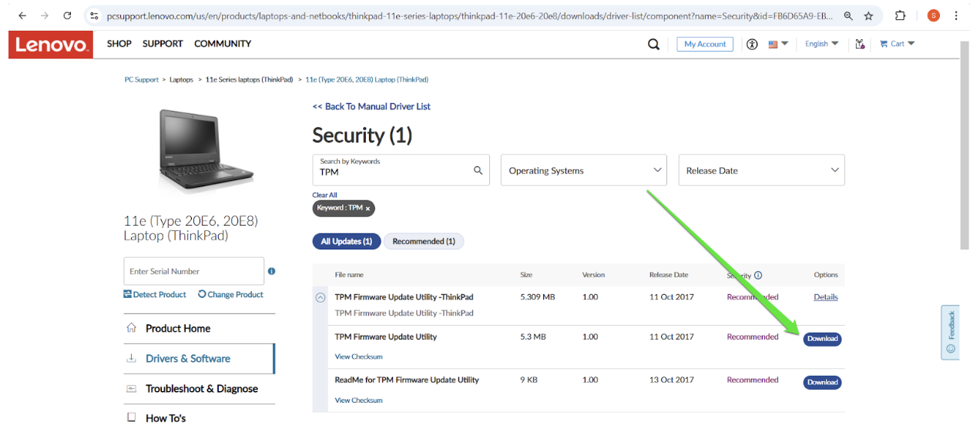Viewport: 980px width, 442px height.
Task: Click View Checksum under TPM Firmware Update Utility
Action: (x=358, y=357)
